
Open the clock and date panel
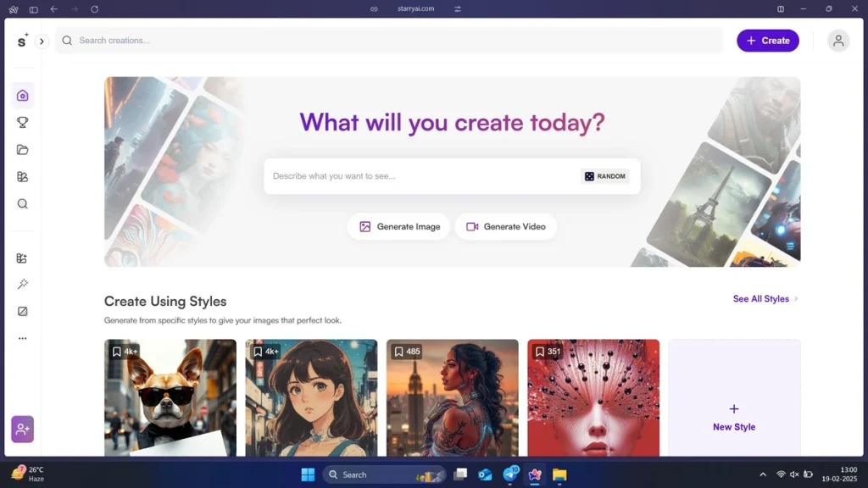(x=840, y=474)
